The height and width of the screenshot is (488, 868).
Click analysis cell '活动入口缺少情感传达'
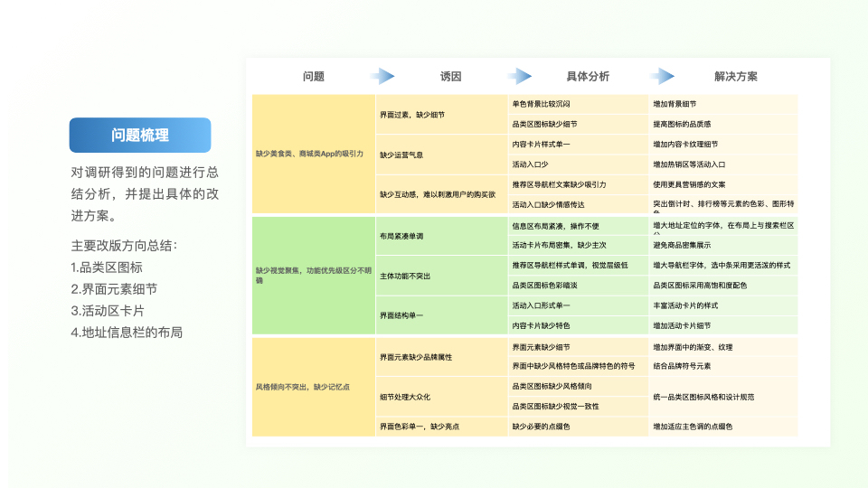tap(578, 204)
